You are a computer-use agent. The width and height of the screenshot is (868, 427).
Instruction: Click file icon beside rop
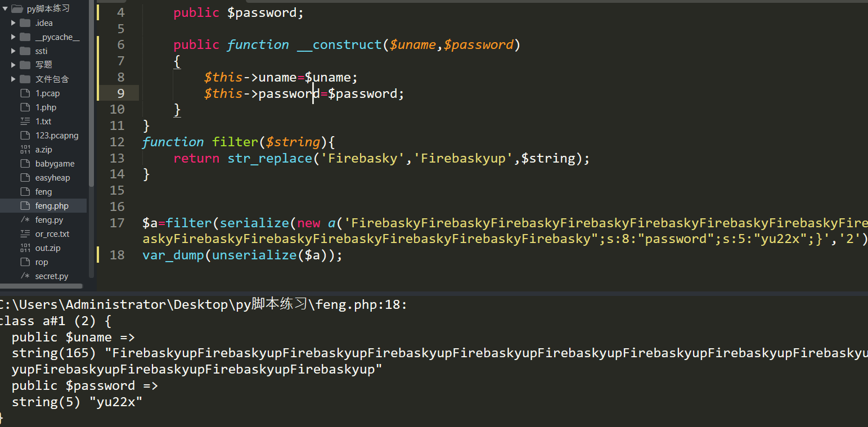pyautogui.click(x=25, y=262)
